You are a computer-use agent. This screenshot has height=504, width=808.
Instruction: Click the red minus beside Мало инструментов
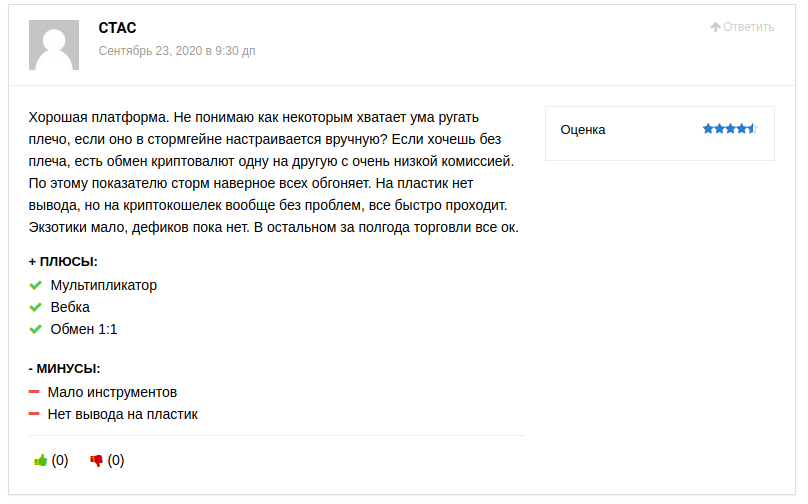pyautogui.click(x=34, y=392)
